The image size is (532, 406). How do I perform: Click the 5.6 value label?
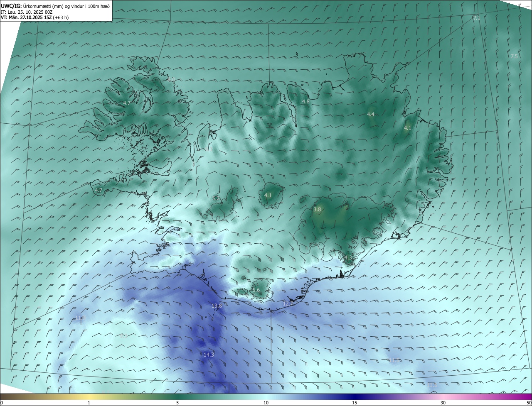[256, 290]
